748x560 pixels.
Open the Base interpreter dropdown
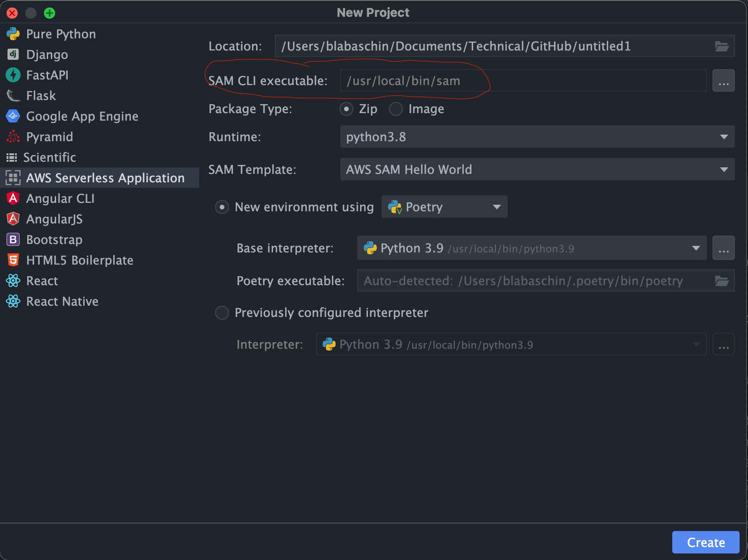(532, 248)
